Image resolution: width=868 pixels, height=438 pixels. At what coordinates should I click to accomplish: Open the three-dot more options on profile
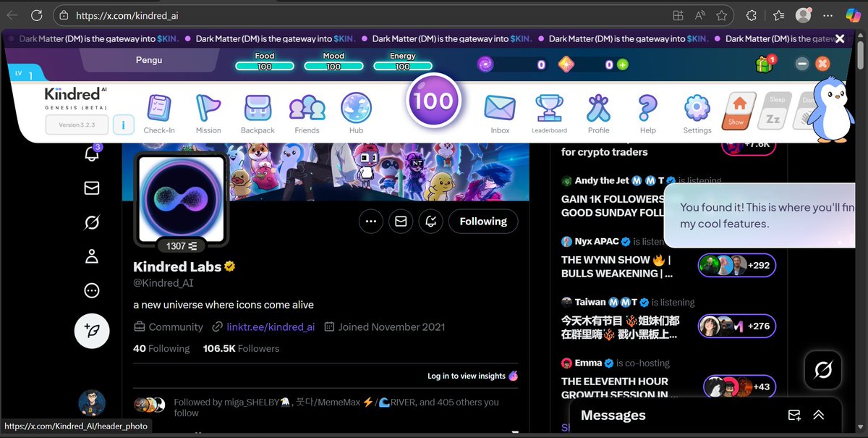(x=371, y=222)
